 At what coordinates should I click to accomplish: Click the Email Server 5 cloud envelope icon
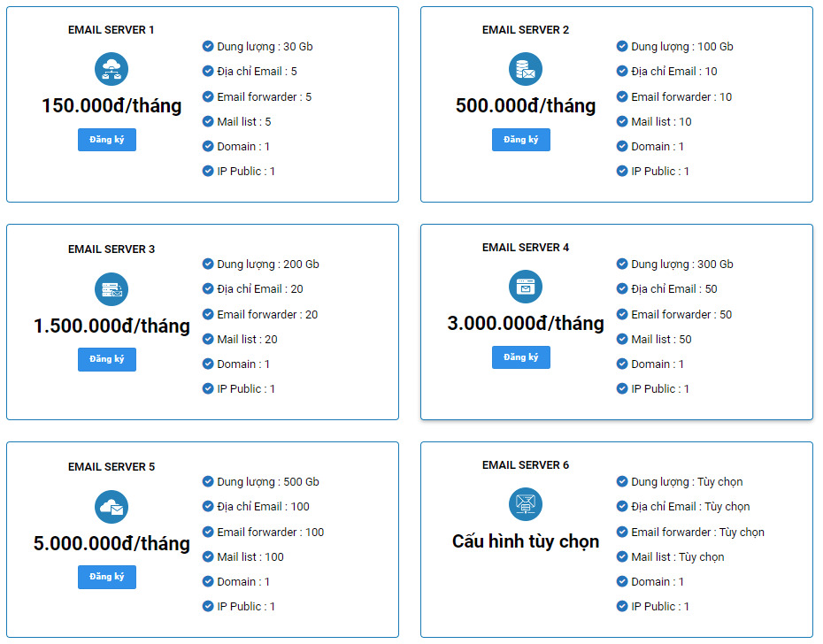point(112,507)
